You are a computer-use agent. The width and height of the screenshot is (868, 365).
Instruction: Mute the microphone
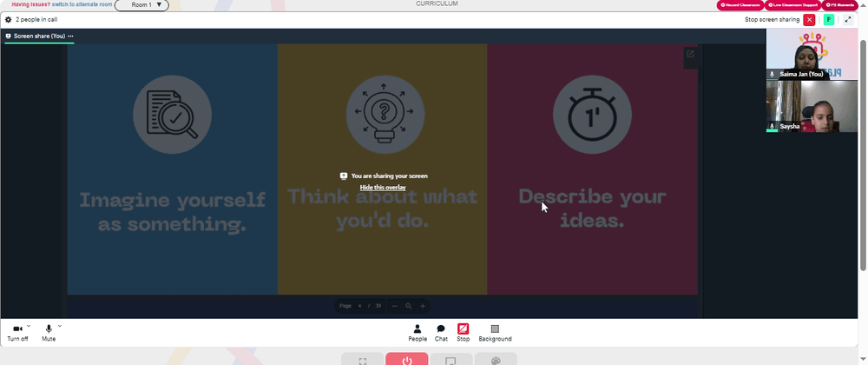pyautogui.click(x=49, y=333)
